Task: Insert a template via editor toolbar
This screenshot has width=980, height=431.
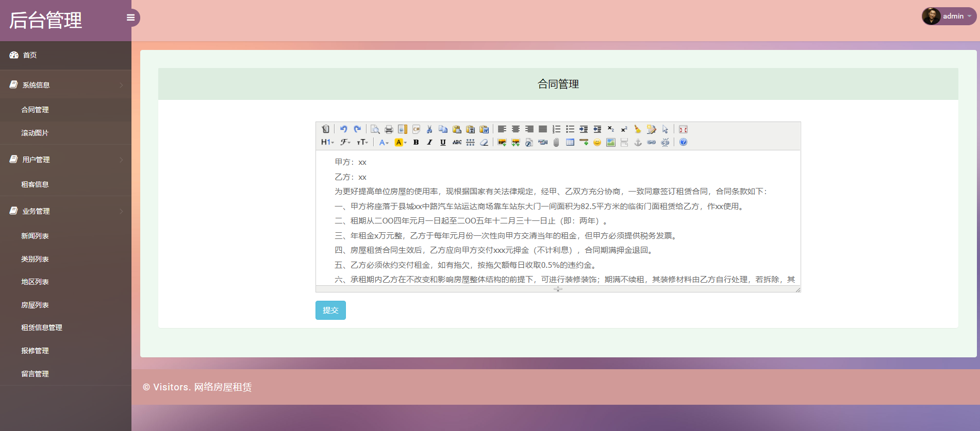Action: click(403, 129)
